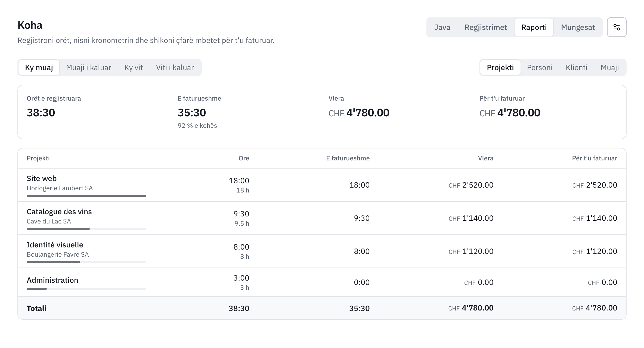644x348 pixels.
Task: Click the Koha page heading
Action: point(30,25)
